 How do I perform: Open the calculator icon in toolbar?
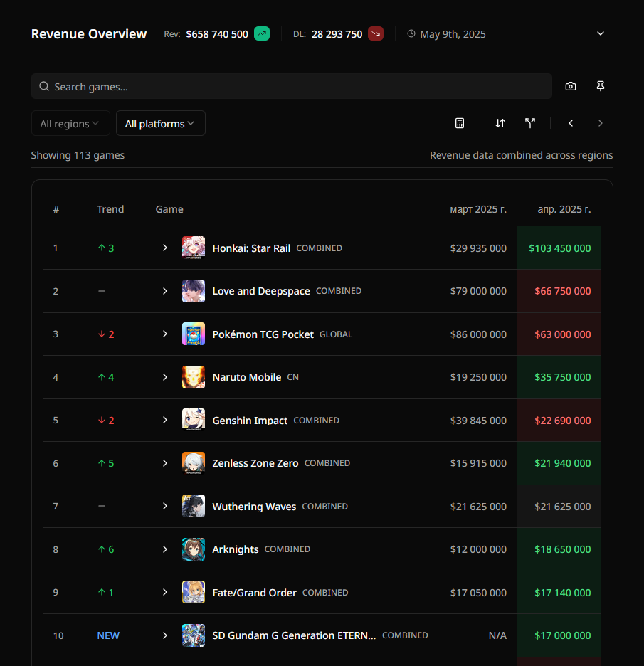(460, 123)
